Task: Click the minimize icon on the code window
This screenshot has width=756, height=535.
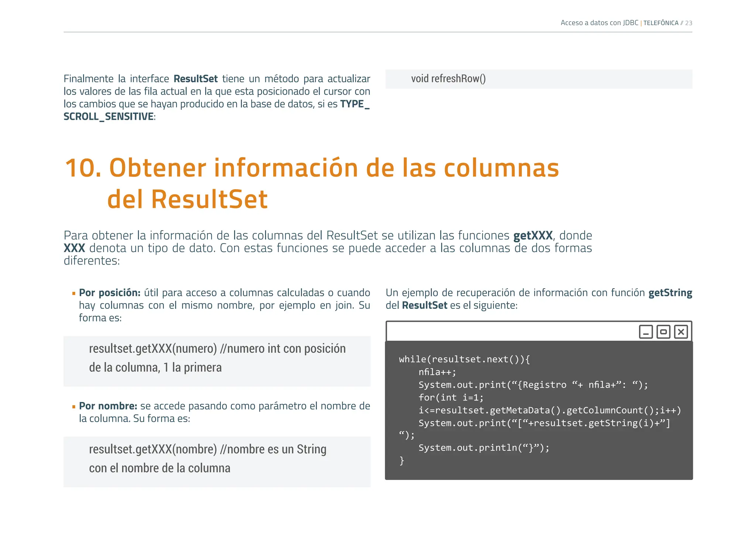Action: [646, 332]
